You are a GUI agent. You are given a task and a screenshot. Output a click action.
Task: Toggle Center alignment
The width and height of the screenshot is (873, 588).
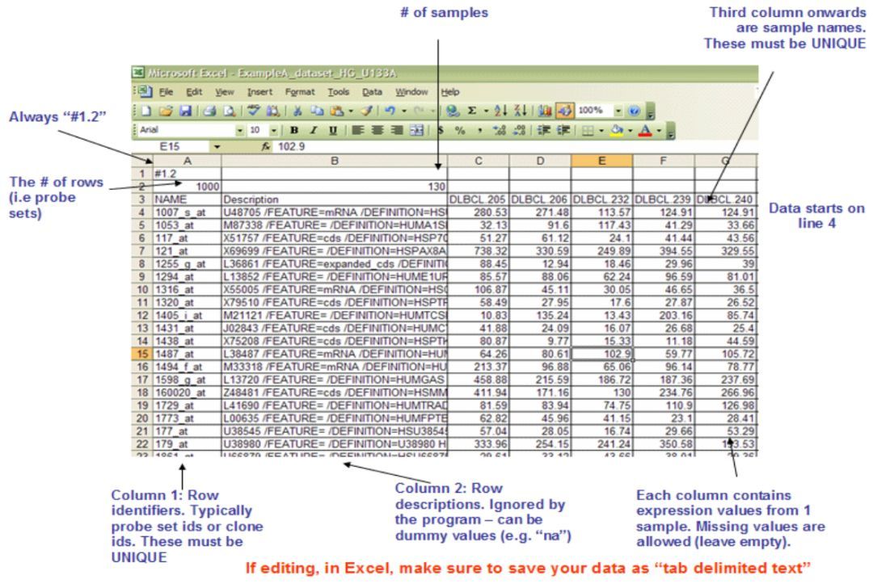tap(377, 130)
